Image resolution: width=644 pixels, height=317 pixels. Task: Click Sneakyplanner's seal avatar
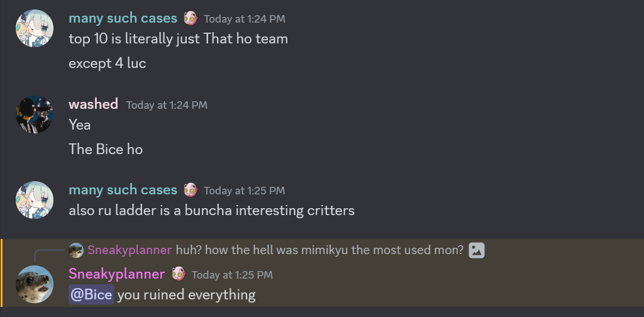point(35,284)
